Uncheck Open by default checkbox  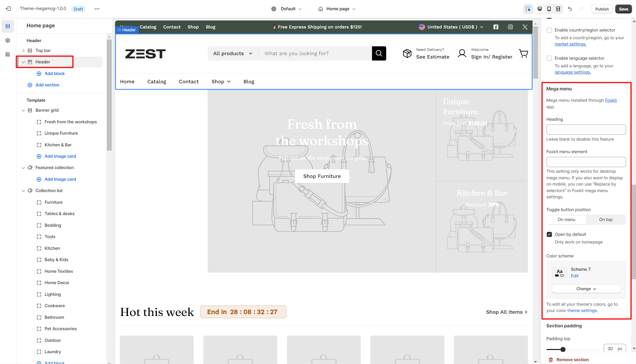(x=549, y=234)
